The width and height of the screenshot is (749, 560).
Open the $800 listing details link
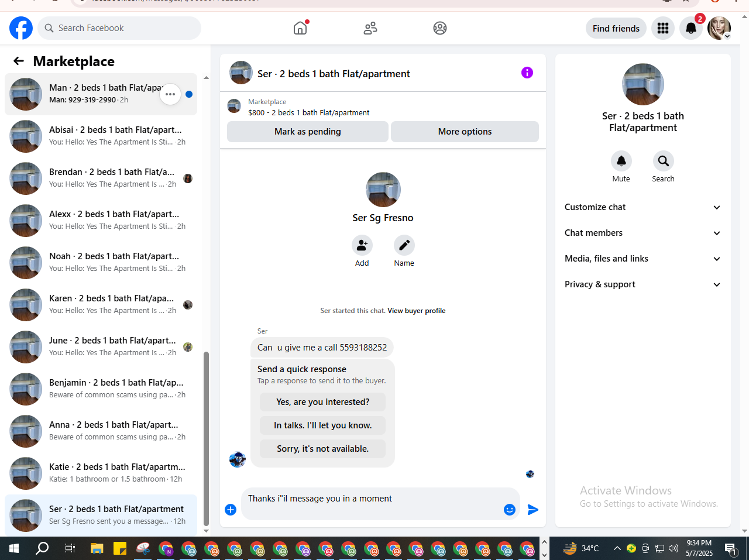coord(309,112)
